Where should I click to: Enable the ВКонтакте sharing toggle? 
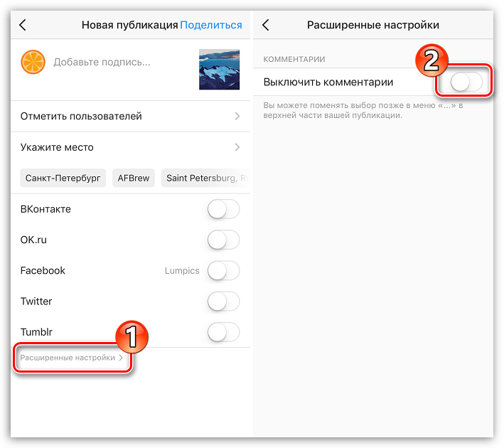(x=224, y=209)
